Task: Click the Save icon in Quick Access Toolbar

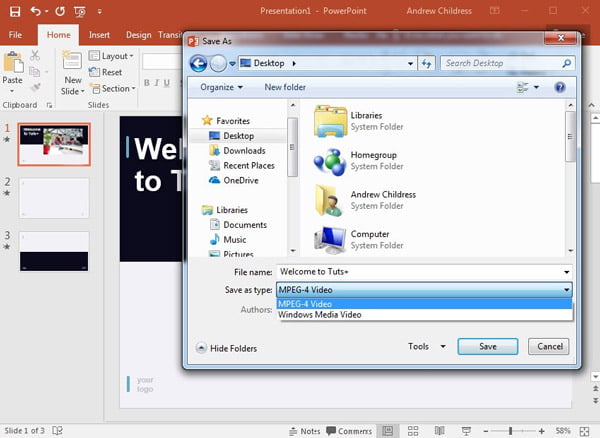Action: pyautogui.click(x=15, y=11)
